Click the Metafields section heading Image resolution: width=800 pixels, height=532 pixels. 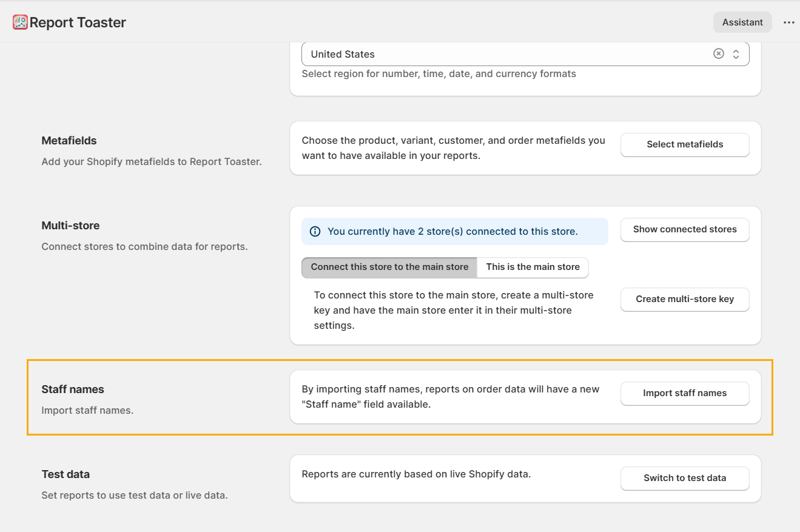pyautogui.click(x=69, y=141)
